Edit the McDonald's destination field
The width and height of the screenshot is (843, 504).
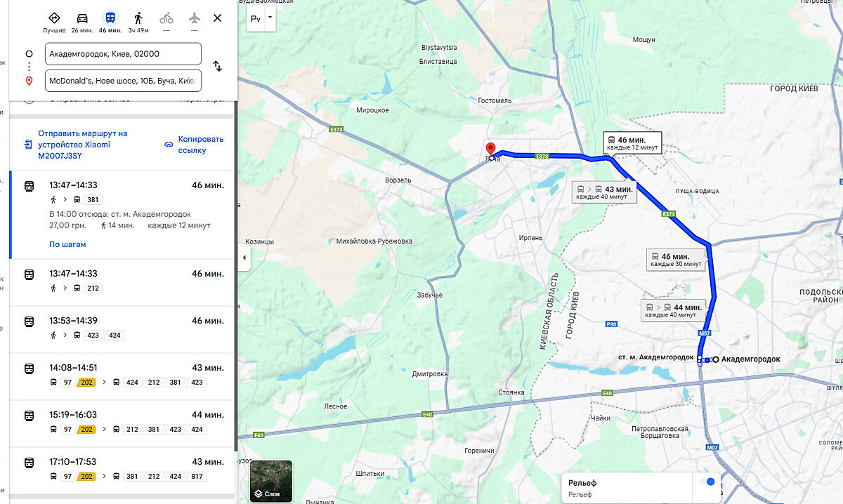[x=123, y=81]
